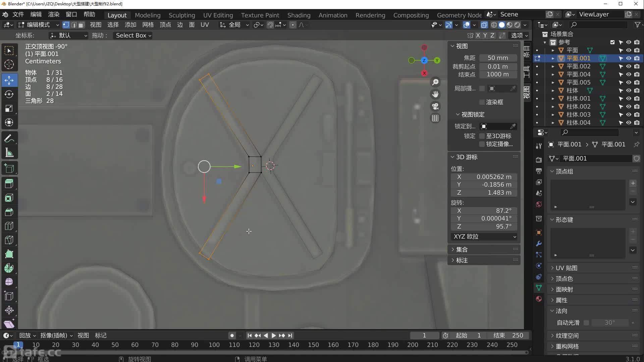The width and height of the screenshot is (644, 362).
Task: Toggle camera view viewport button
Action: pos(435,106)
